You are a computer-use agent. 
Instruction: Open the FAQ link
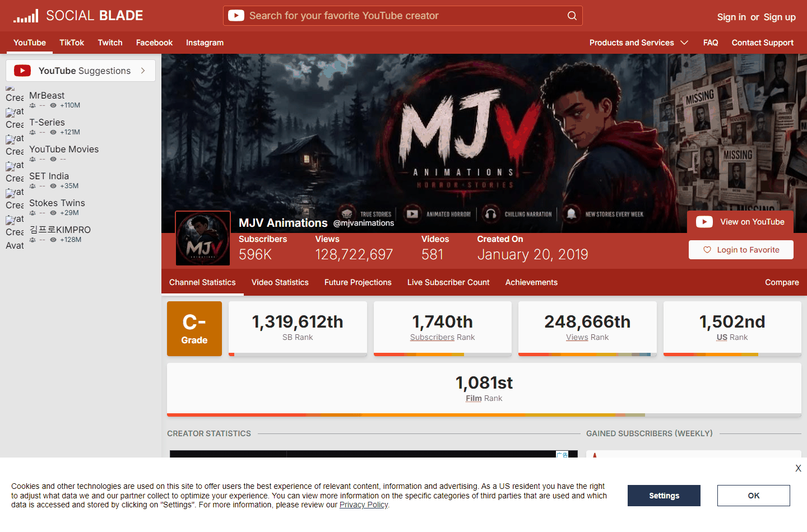pos(711,43)
